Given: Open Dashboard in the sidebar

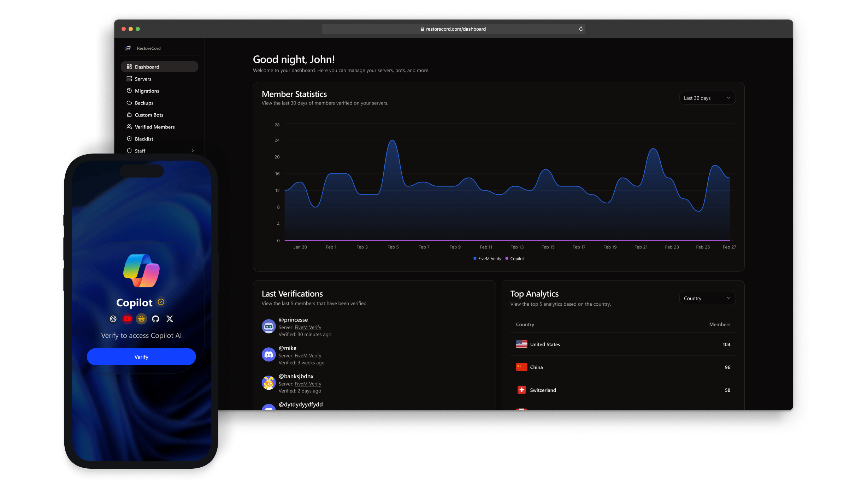Looking at the screenshot, I should 159,67.
